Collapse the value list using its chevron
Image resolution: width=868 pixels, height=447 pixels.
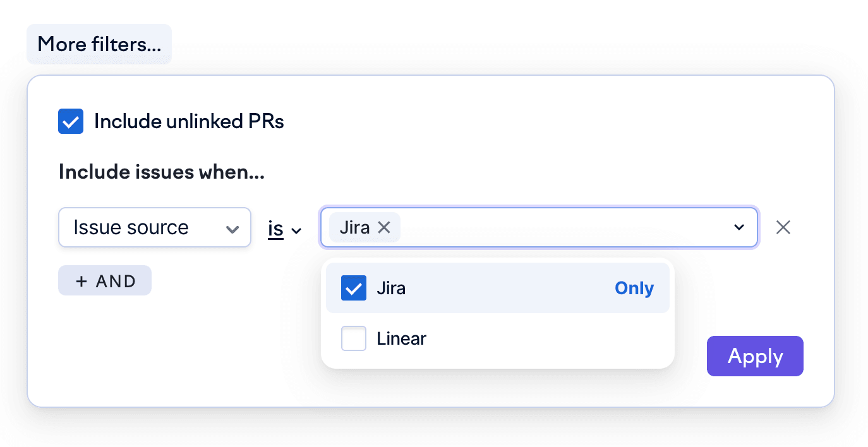(x=739, y=228)
